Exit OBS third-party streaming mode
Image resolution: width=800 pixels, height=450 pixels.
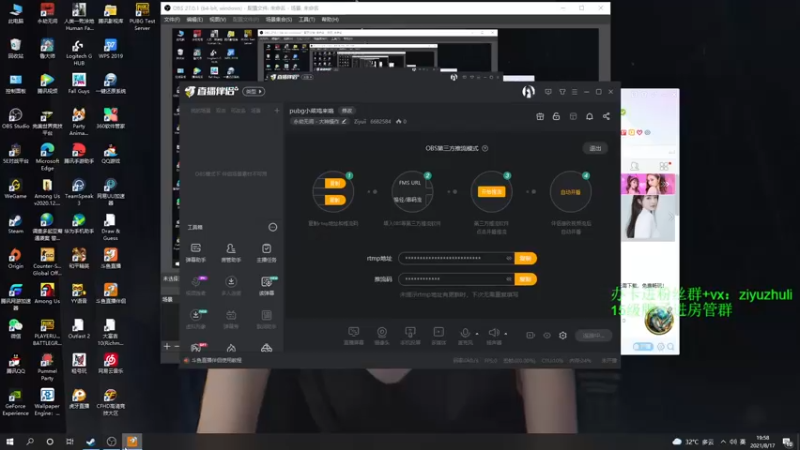(x=595, y=148)
